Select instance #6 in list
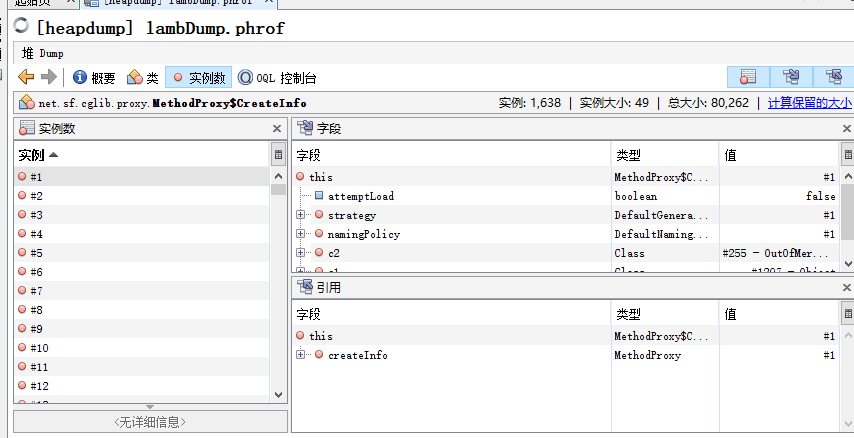 [142, 272]
